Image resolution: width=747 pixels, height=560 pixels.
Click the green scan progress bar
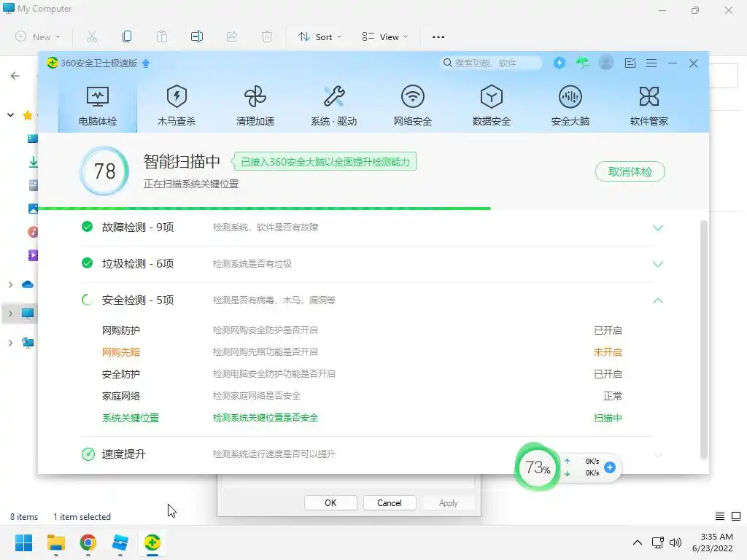click(x=264, y=208)
